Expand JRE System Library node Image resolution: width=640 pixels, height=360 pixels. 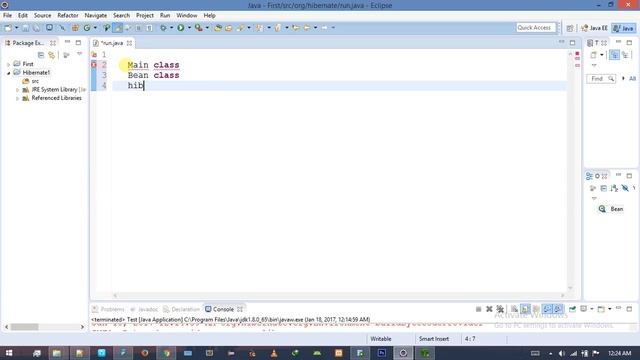coord(17,90)
